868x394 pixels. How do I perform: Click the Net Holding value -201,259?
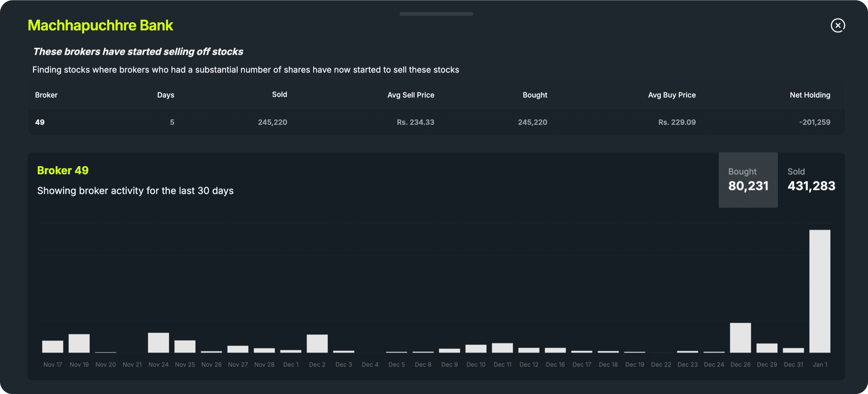[x=814, y=122]
